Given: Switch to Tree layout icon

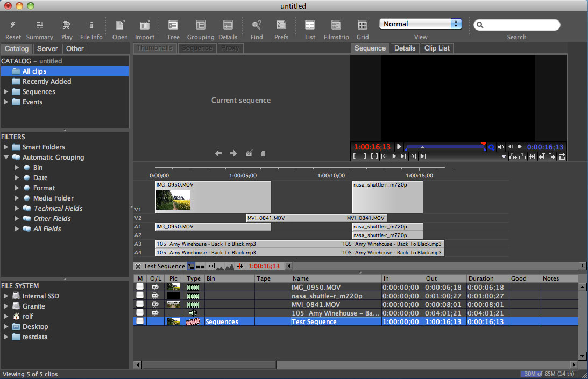Looking at the screenshot, I should (x=173, y=25).
